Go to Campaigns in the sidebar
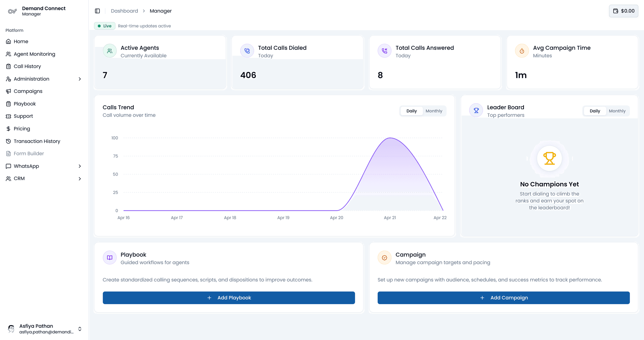The height and width of the screenshot is (340, 644). (x=44, y=91)
